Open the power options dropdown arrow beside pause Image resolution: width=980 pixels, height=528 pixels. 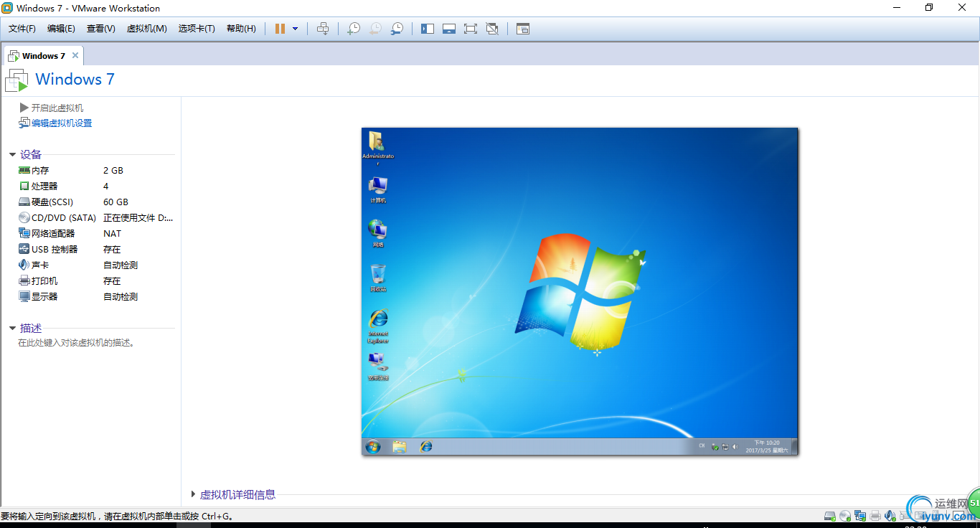[295, 29]
